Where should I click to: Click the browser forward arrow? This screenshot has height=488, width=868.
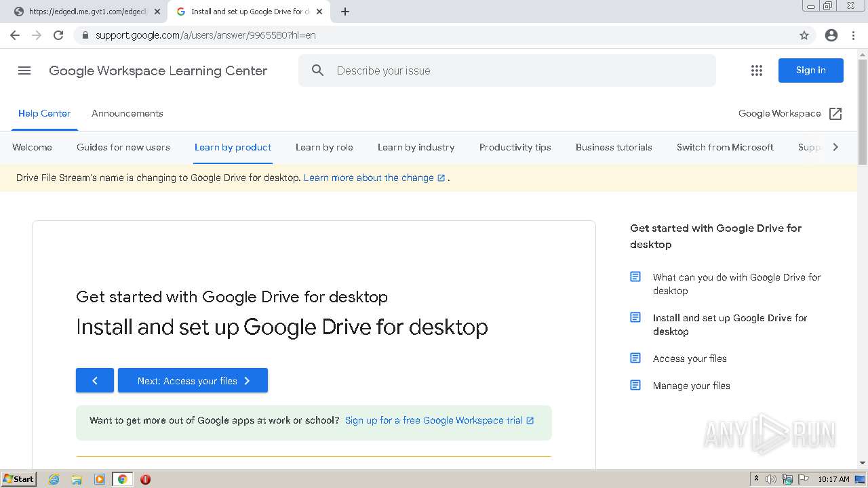coord(37,35)
